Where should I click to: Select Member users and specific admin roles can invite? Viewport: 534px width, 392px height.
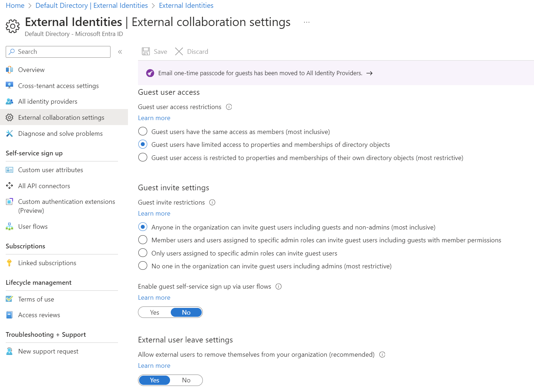pos(143,239)
